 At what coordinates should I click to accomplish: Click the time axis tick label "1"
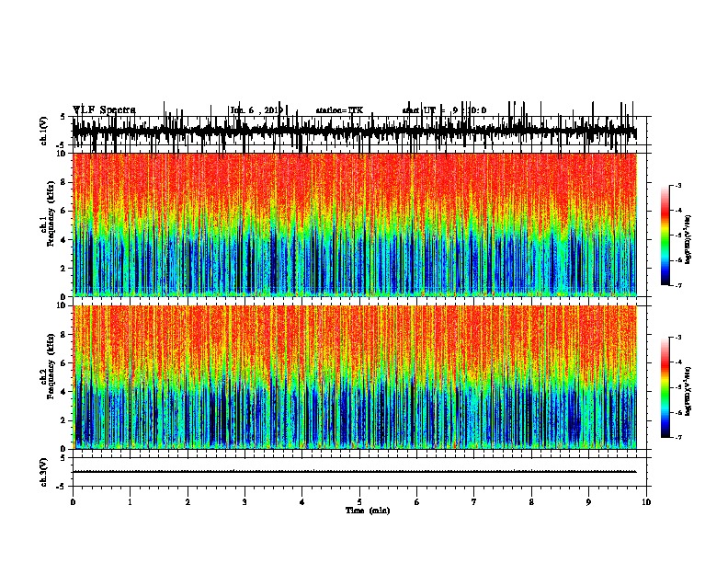(x=131, y=502)
